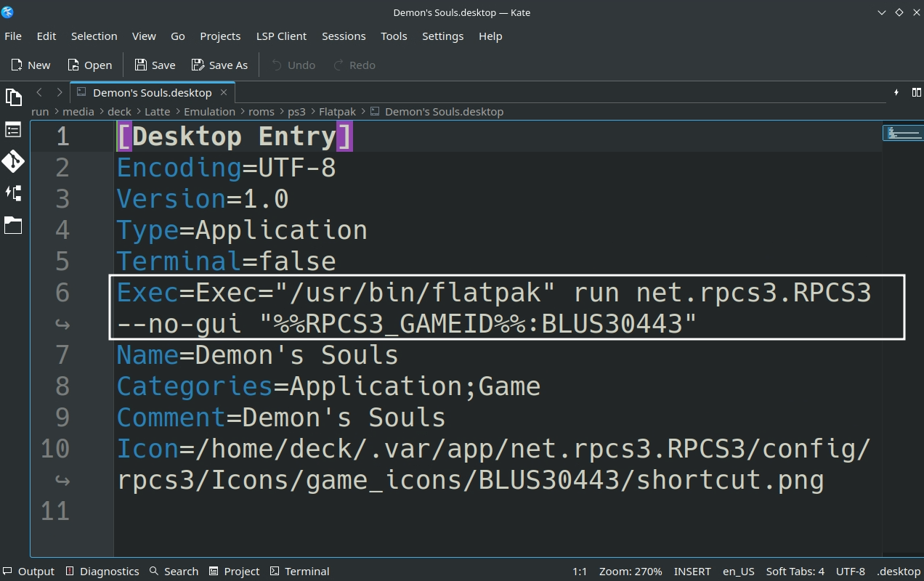Click the Save As toolbar button

[219, 65]
